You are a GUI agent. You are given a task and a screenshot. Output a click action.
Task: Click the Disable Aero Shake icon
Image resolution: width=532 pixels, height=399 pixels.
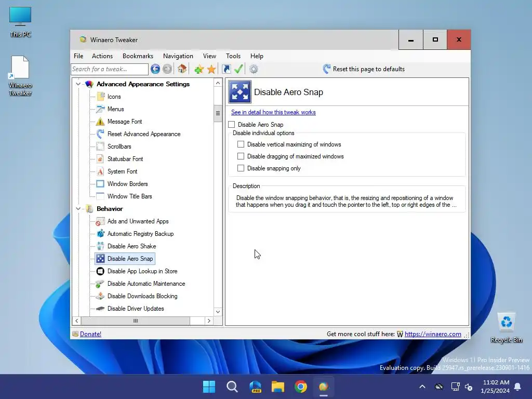pyautogui.click(x=100, y=246)
